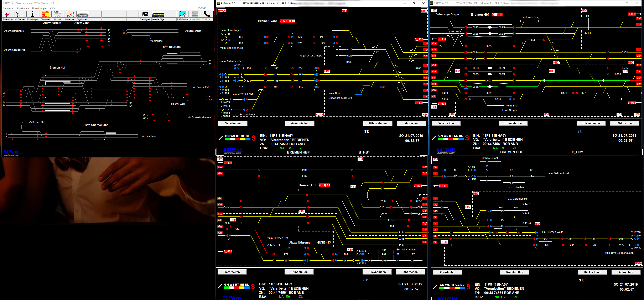The height and width of the screenshot is (300, 644).
Task: Open the Einstellungen menu
Action: pyautogui.click(x=39, y=9)
